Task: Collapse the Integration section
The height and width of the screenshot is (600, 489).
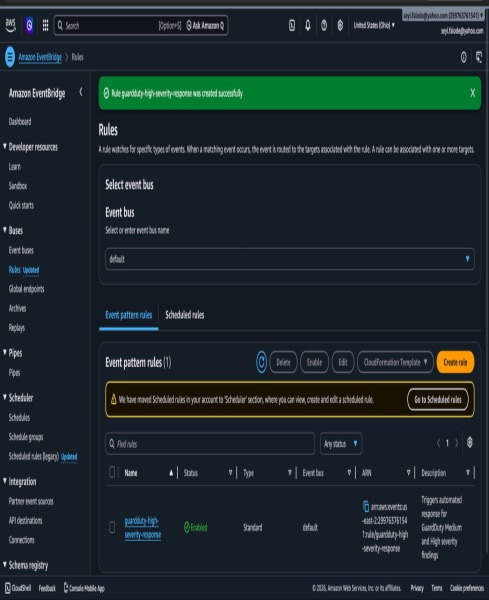Action: click(x=5, y=481)
